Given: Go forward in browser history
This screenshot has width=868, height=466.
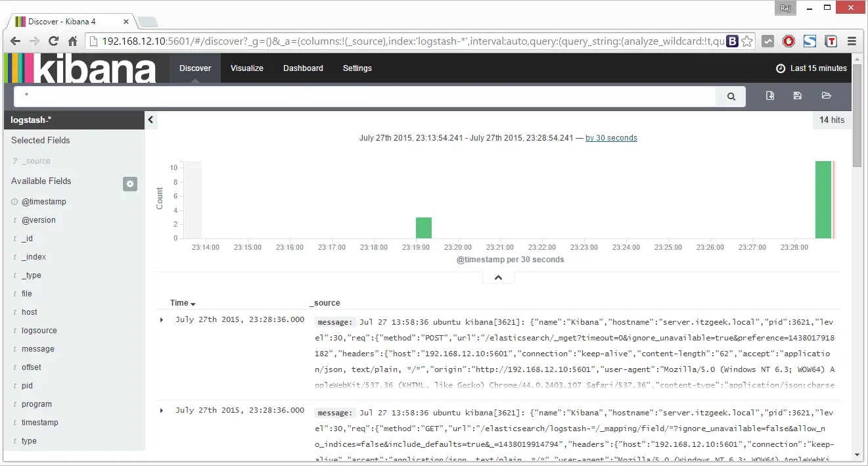Looking at the screenshot, I should click(35, 41).
